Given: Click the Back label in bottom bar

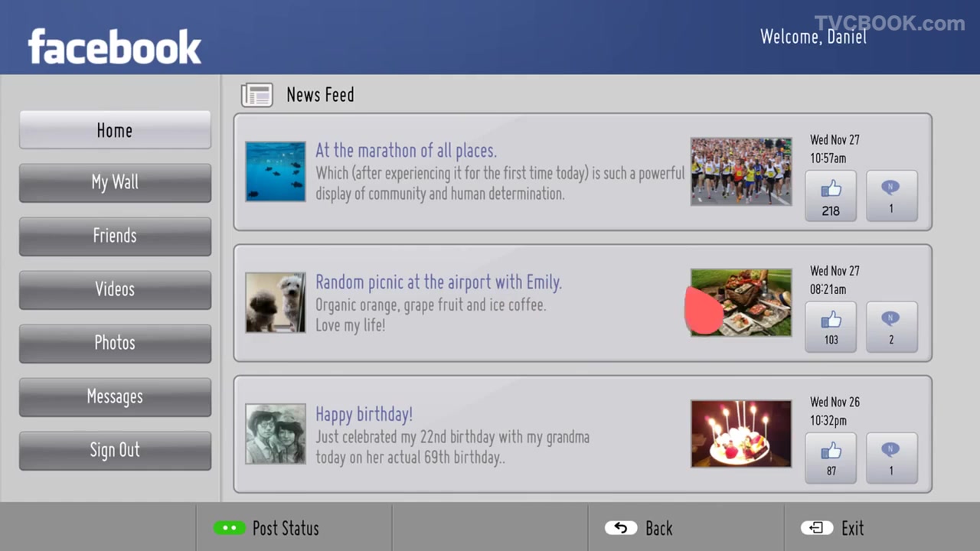Looking at the screenshot, I should [659, 528].
